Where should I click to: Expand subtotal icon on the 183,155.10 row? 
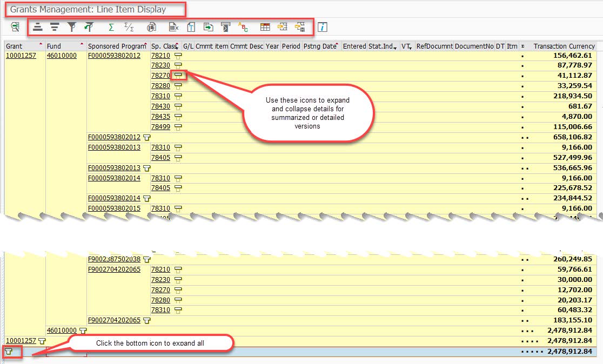[146, 321]
